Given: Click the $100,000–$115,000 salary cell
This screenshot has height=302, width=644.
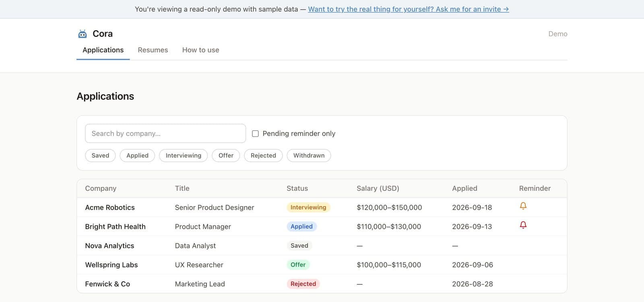Looking at the screenshot, I should [389, 265].
